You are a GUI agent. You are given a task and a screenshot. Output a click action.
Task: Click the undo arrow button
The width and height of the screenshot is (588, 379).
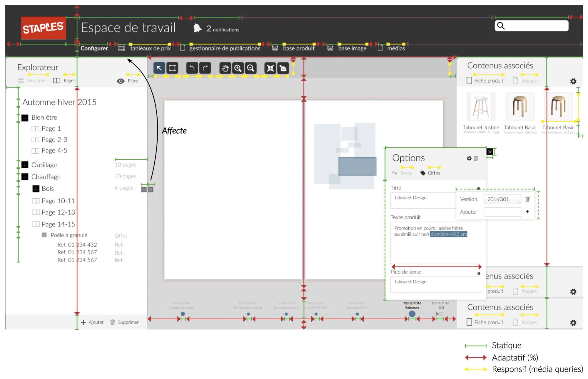click(x=192, y=68)
